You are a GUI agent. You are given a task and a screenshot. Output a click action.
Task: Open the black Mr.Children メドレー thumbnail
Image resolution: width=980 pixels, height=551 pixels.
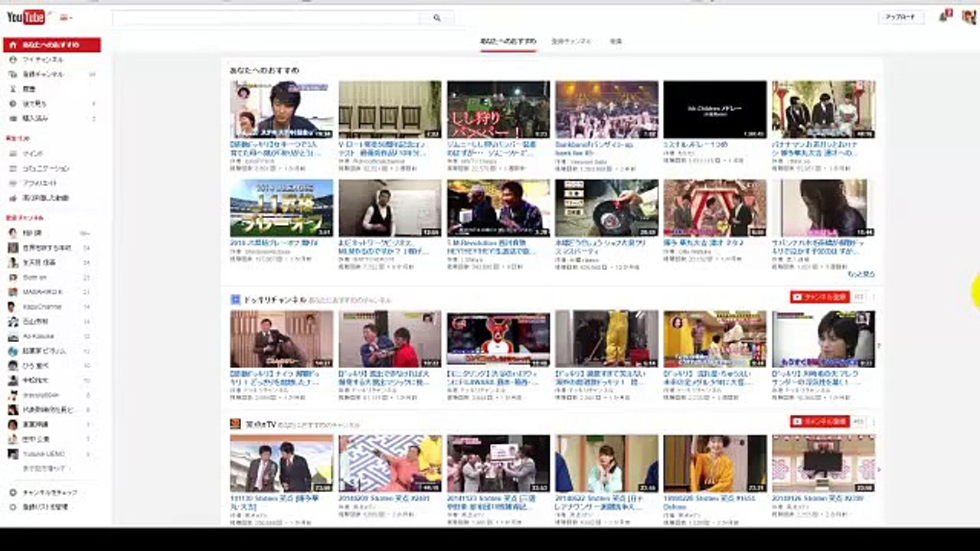tap(715, 109)
